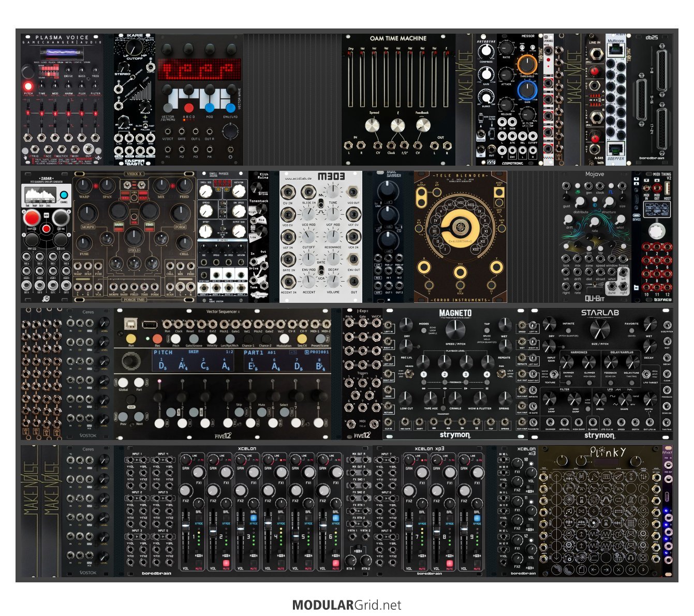
Task: Click the red LED matrix display on Vector Wave
Action: tap(199, 70)
